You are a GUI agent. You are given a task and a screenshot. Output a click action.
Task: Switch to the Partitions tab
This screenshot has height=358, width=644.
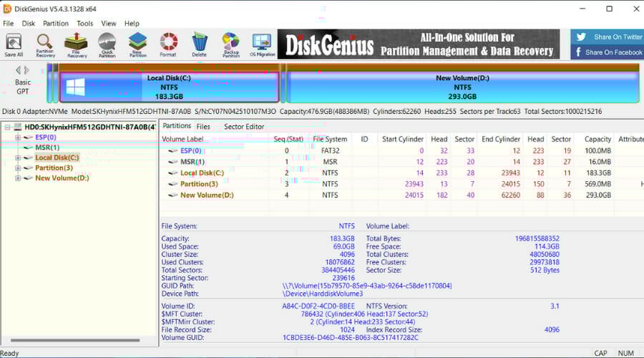pyautogui.click(x=177, y=126)
